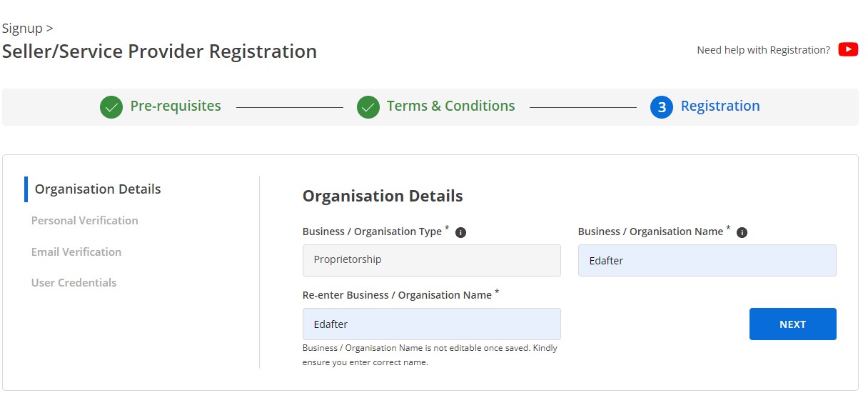Focus the Business / Organisation Name field

pyautogui.click(x=707, y=261)
